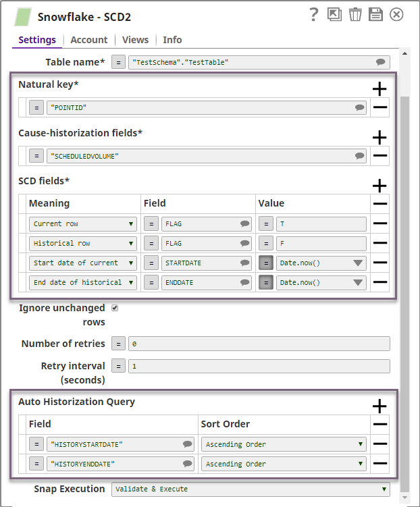Toggle expression button for ENDDATE value
Screen dimensions: 420x507
(266, 282)
